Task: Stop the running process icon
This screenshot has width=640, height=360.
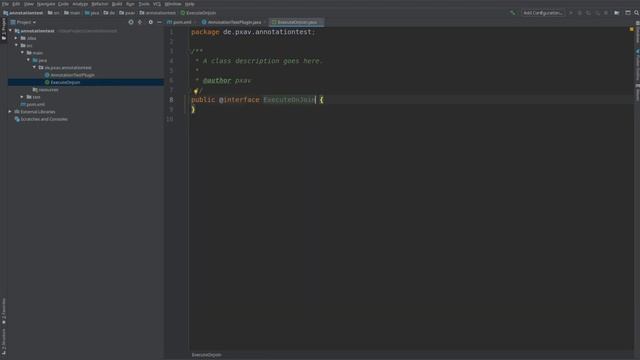Action: pyautogui.click(x=606, y=13)
